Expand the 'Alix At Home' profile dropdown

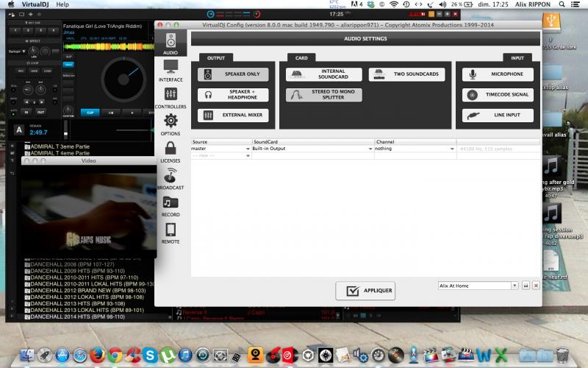[514, 286]
